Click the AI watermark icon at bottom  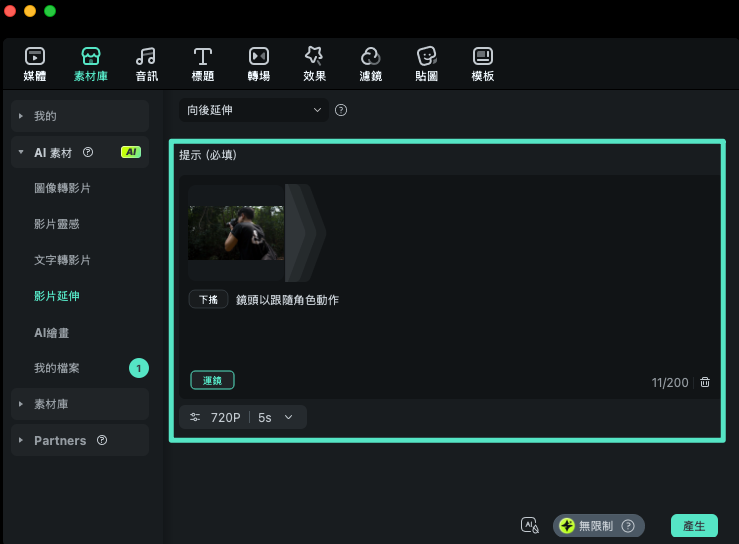click(x=530, y=525)
